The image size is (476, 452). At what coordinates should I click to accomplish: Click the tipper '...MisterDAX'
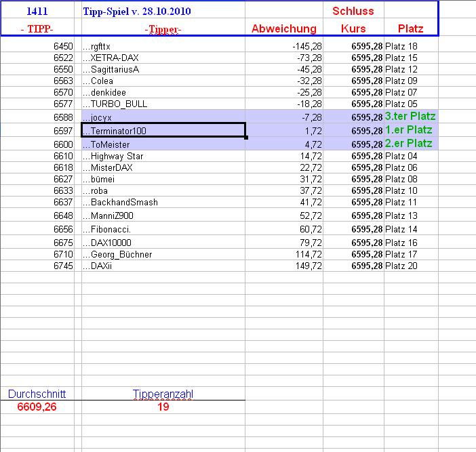coord(107,167)
